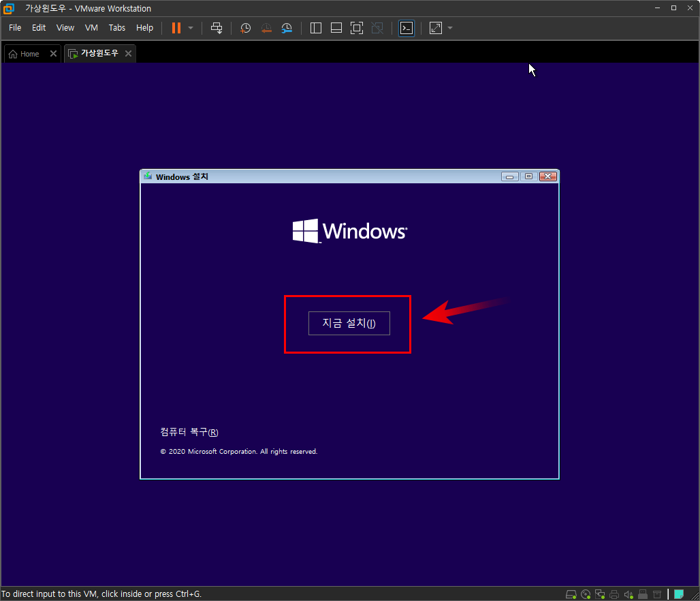The image size is (700, 601).
Task: Click the Unity mode icon
Action: pos(377,28)
